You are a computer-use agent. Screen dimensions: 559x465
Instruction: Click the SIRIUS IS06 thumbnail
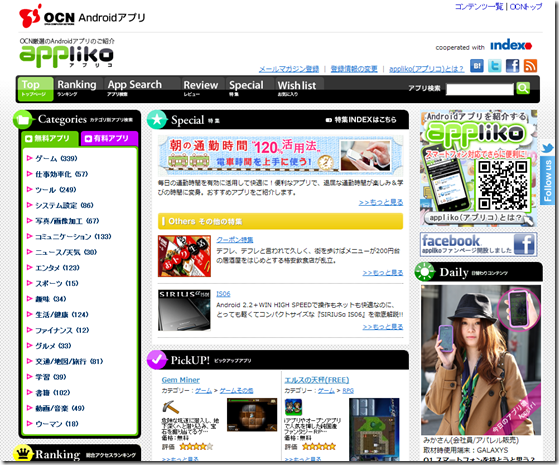pyautogui.click(x=184, y=310)
